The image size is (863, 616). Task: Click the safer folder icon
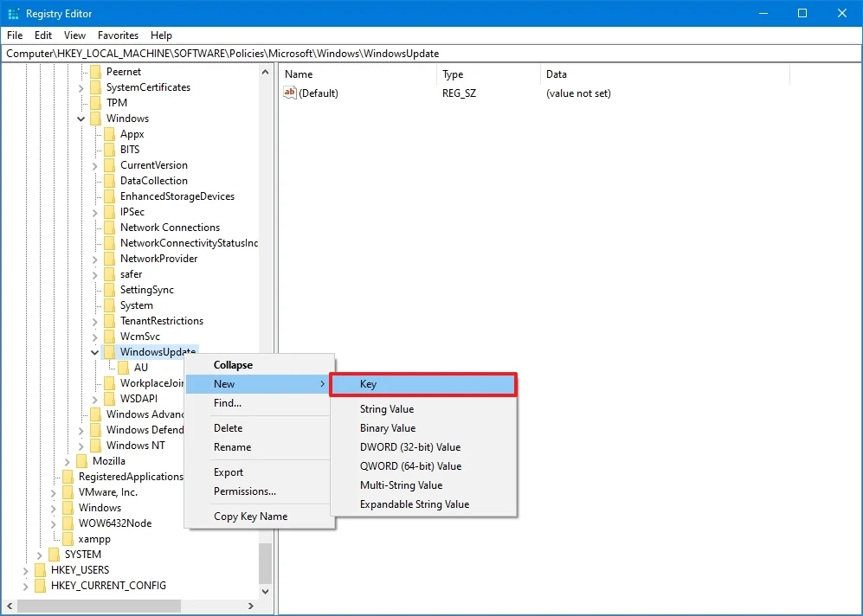click(110, 274)
